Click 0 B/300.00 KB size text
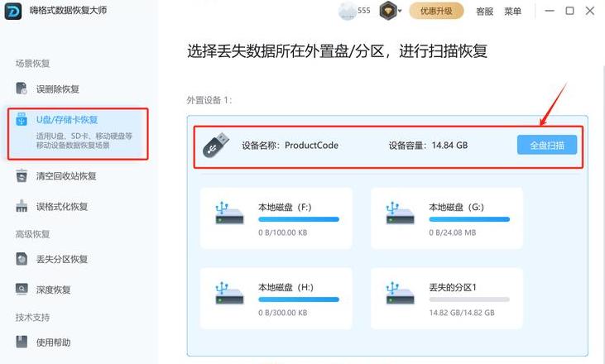The width and height of the screenshot is (605, 364). click(283, 313)
